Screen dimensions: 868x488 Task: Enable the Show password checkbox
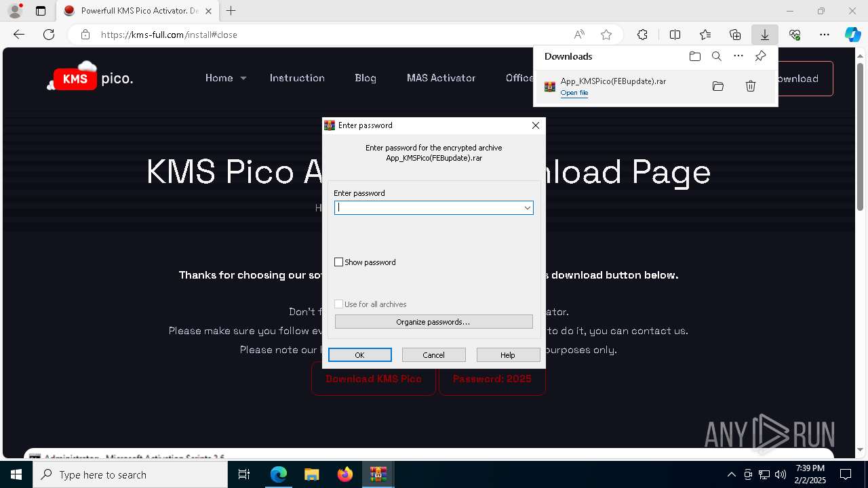point(339,262)
